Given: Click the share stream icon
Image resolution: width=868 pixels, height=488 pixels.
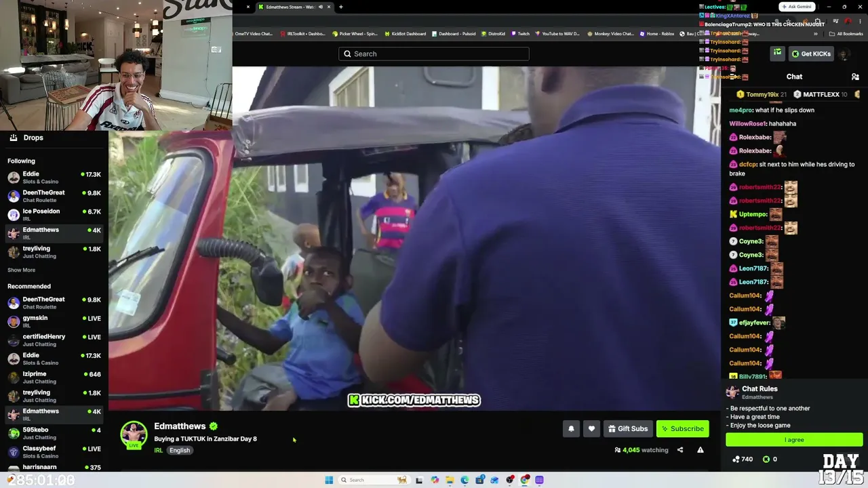Looking at the screenshot, I should click(680, 450).
